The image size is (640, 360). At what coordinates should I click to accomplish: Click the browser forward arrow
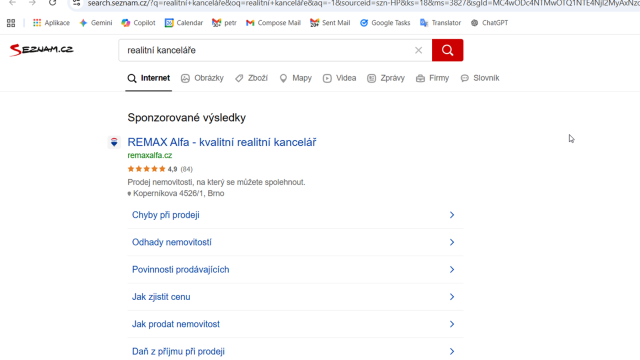pos(33,3)
